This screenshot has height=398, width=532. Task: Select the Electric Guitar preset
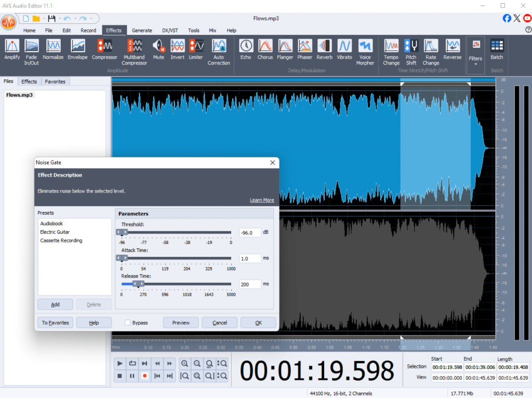55,232
